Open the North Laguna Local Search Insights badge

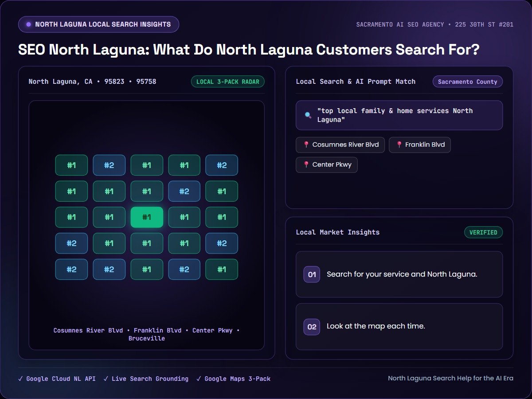(x=98, y=24)
